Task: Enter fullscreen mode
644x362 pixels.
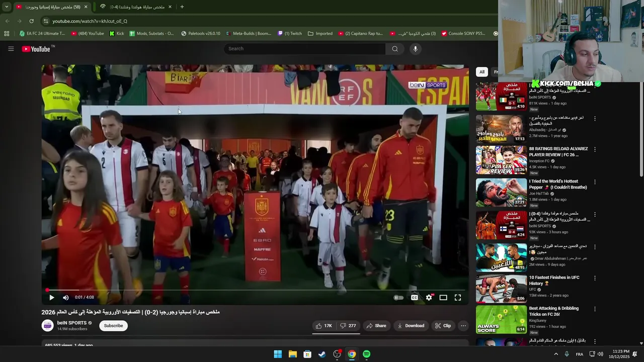Action: coord(458,298)
